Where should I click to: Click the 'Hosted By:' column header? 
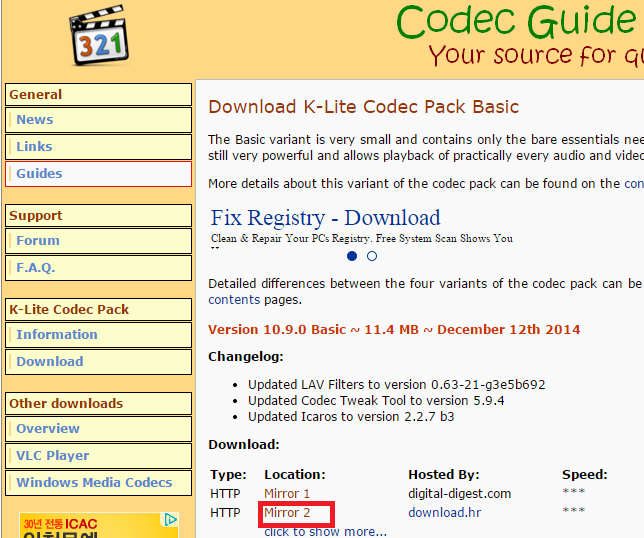tap(444, 475)
